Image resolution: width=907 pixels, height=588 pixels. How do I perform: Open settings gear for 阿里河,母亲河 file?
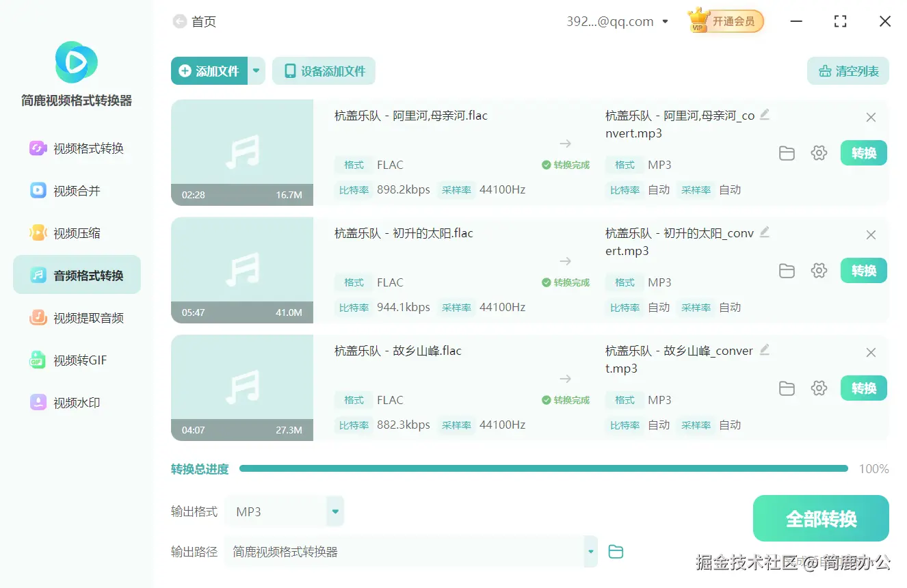(819, 153)
